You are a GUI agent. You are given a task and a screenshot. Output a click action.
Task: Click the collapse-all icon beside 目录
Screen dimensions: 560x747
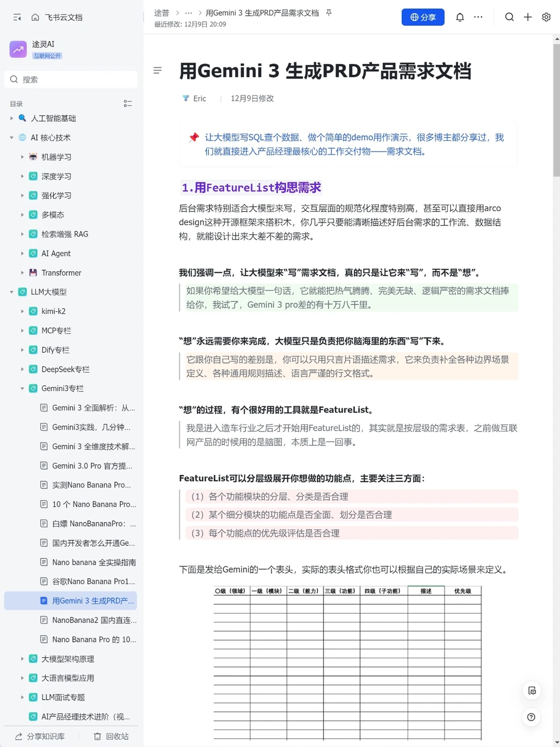pos(128,104)
